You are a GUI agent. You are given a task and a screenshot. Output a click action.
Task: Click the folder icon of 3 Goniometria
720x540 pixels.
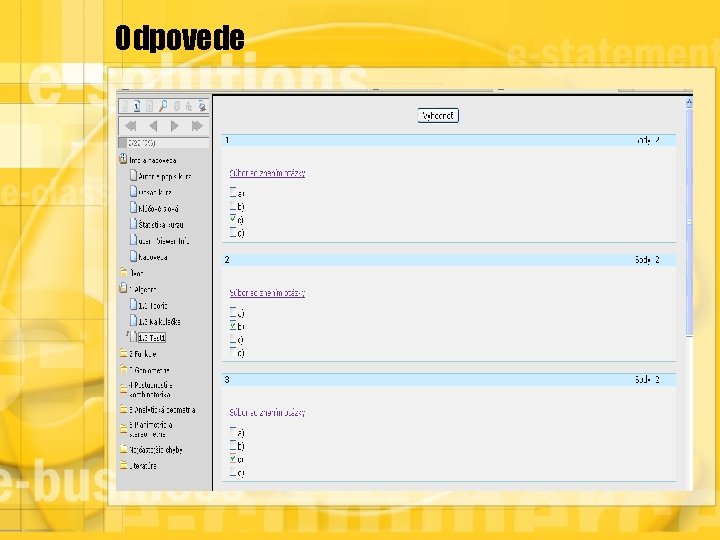(x=124, y=369)
